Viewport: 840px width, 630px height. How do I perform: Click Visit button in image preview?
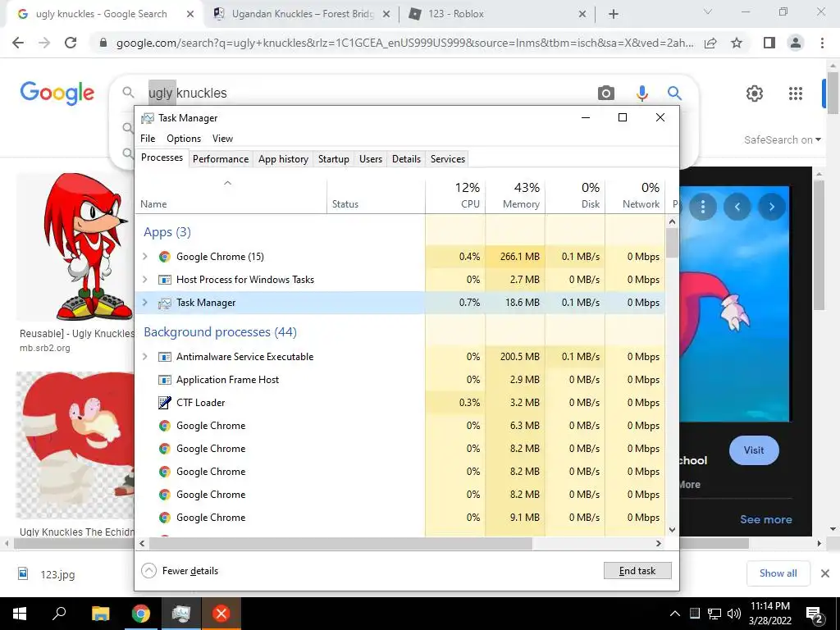pos(754,450)
